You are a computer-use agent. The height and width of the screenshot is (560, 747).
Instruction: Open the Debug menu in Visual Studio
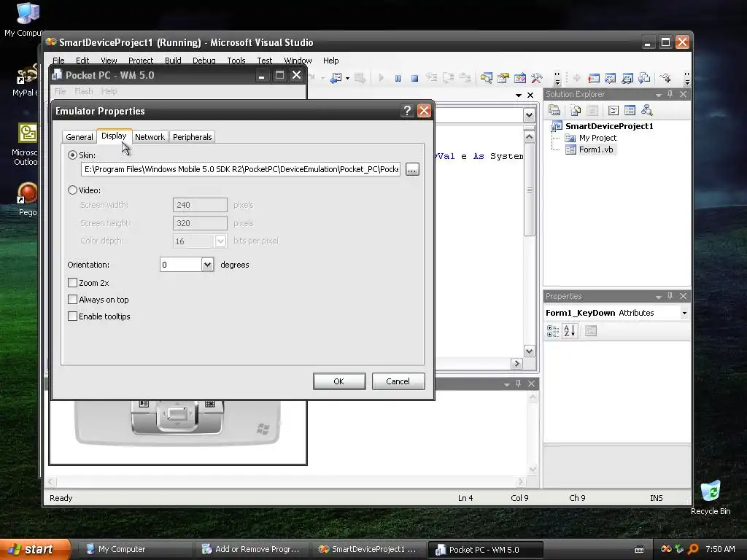pyautogui.click(x=204, y=61)
